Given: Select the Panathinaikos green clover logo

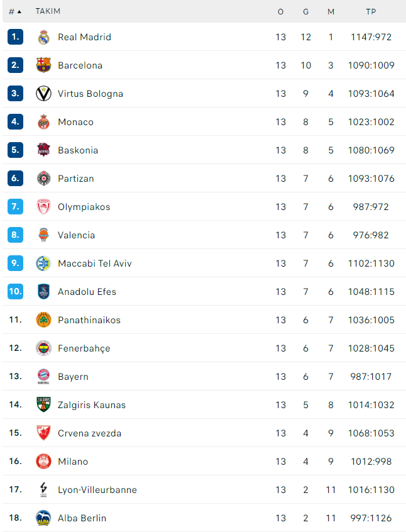Looking at the screenshot, I should pyautogui.click(x=43, y=320).
